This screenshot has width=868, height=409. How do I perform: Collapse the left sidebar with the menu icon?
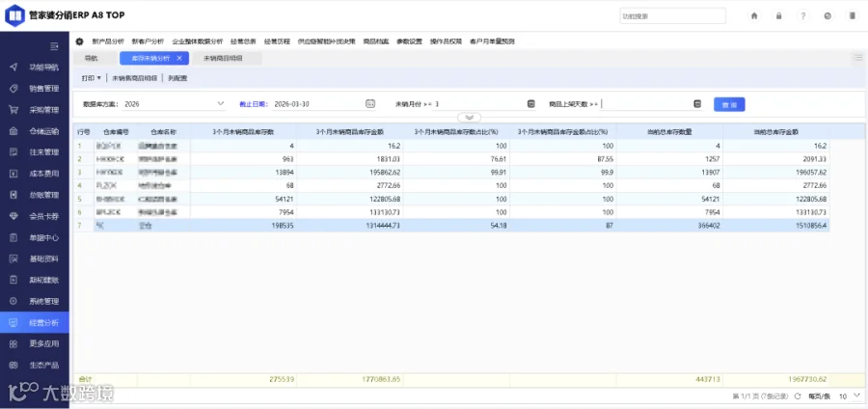point(54,47)
